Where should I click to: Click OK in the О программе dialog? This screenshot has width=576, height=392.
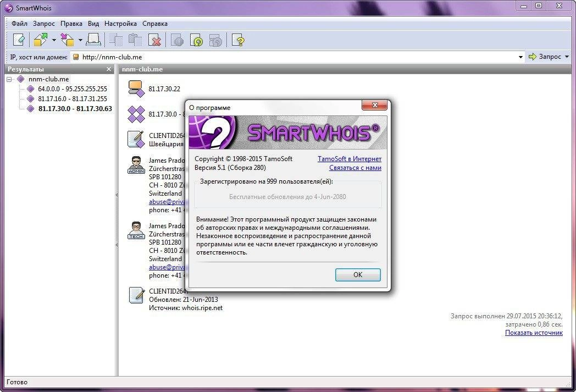tap(358, 275)
